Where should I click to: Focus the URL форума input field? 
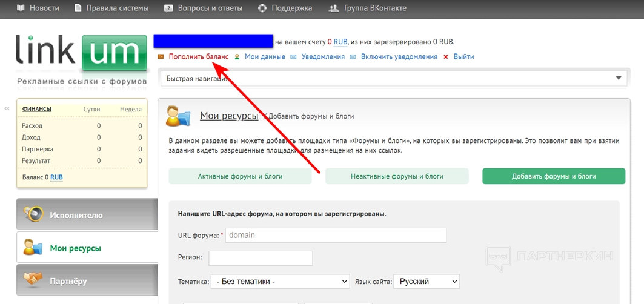tap(336, 236)
